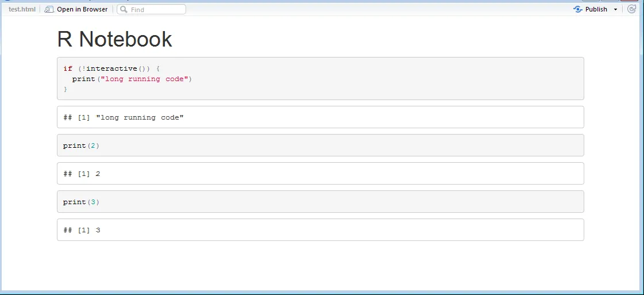Click the test.html file name label
The width and height of the screenshot is (644, 295).
22,9
